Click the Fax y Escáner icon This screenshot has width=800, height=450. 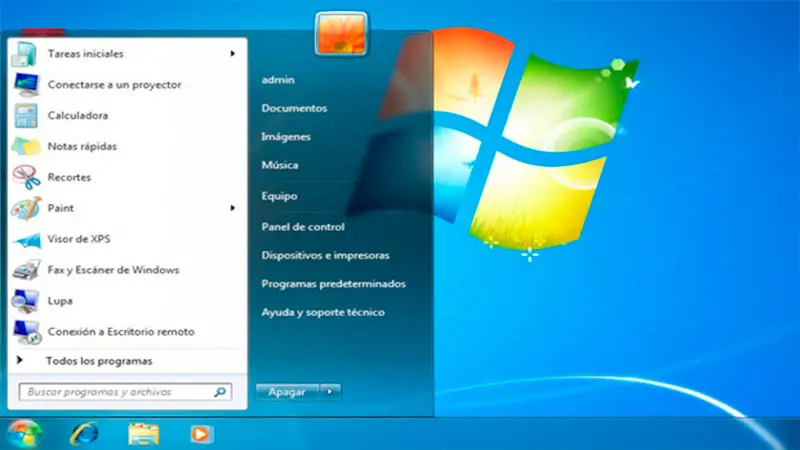(x=26, y=270)
